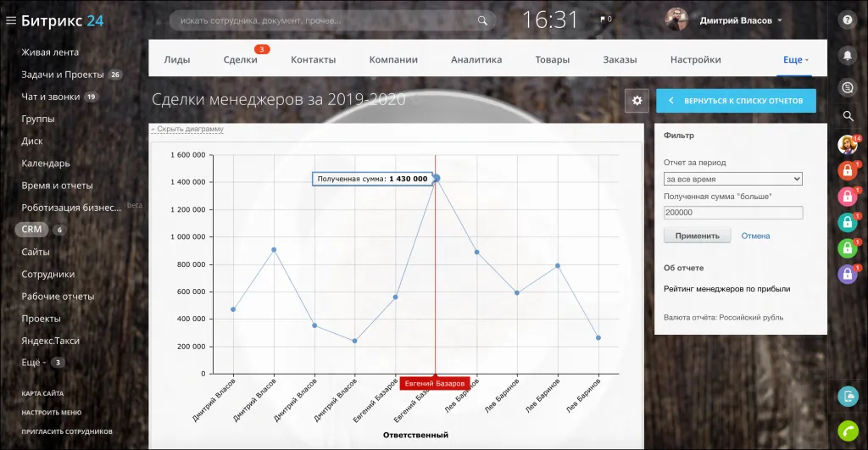Switch to the Сделки tab

coord(240,60)
